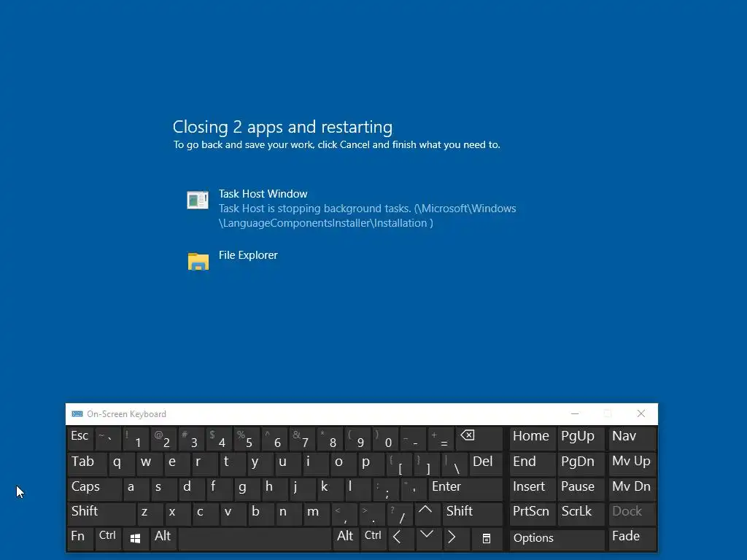Tap the context menu key
The height and width of the screenshot is (560, 747).
pos(487,539)
